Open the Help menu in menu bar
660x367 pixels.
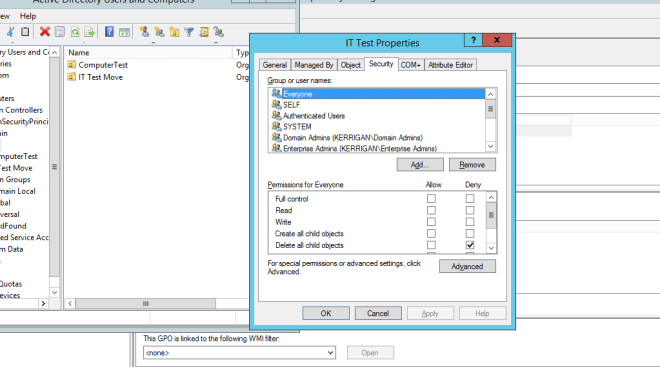pyautogui.click(x=28, y=16)
